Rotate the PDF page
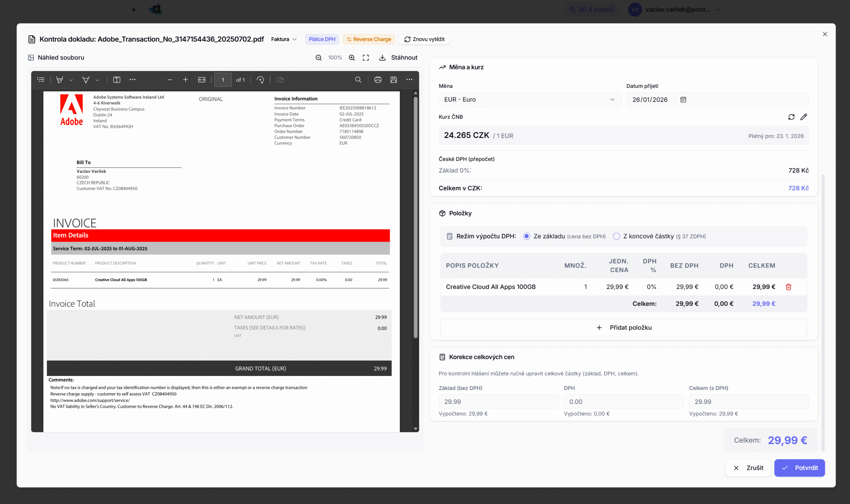 260,80
